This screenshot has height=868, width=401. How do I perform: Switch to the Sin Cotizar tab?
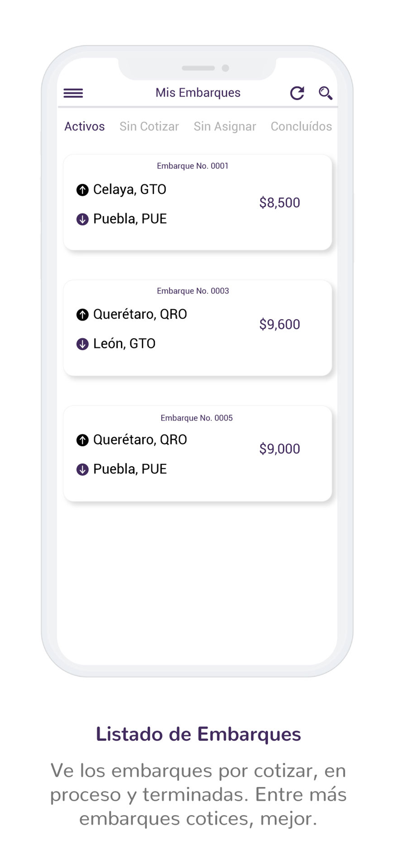pyautogui.click(x=149, y=126)
